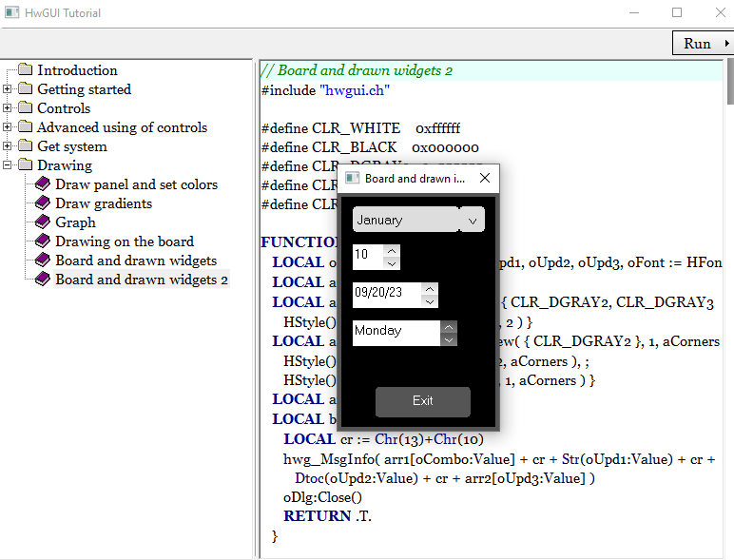Screen dimensions: 734x560
Task: Click the Run button
Action: [x=697, y=44]
